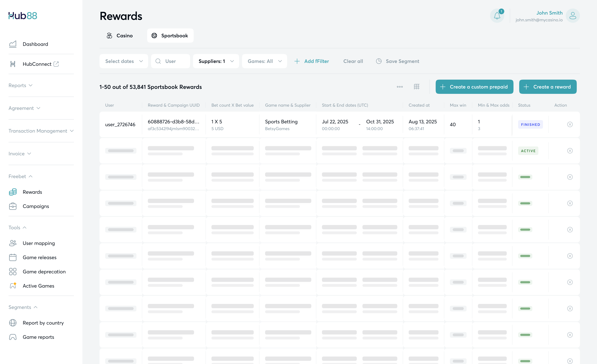This screenshot has width=597, height=364.
Task: Switch to the Casino tab
Action: click(120, 36)
